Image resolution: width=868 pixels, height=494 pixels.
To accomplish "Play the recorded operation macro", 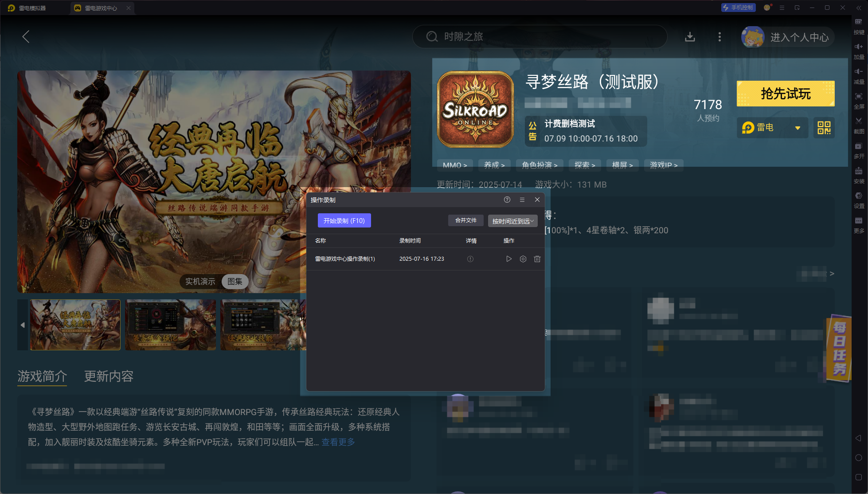I will [508, 259].
